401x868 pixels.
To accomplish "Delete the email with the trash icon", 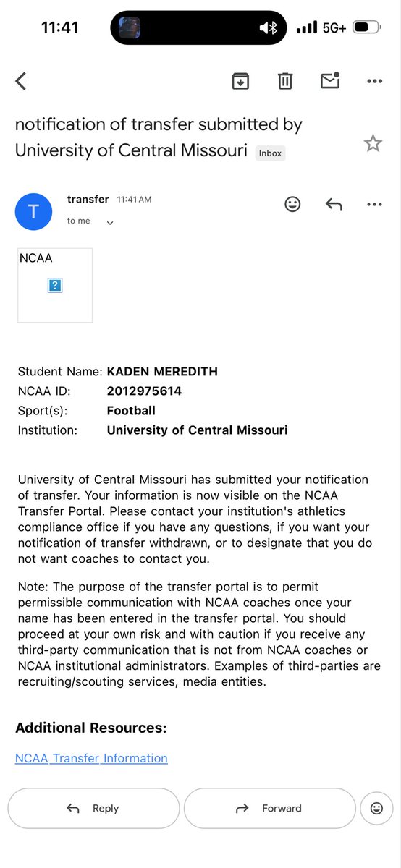I will coord(285,81).
